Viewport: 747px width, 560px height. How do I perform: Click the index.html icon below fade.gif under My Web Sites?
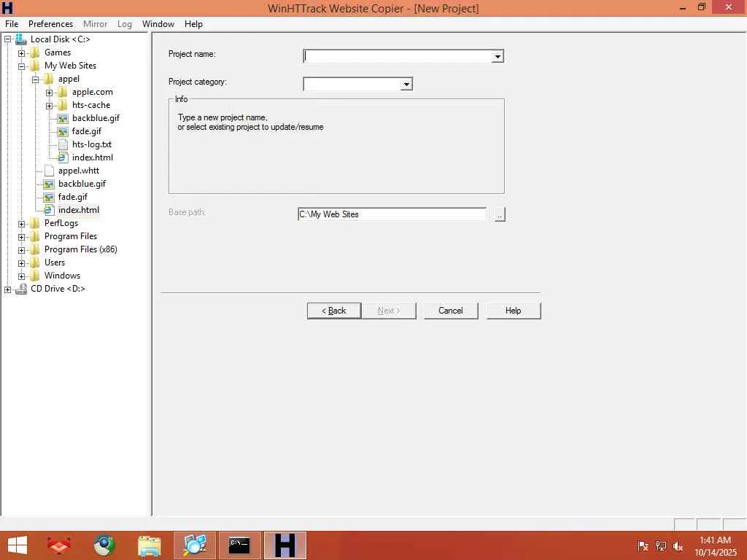[49, 210]
